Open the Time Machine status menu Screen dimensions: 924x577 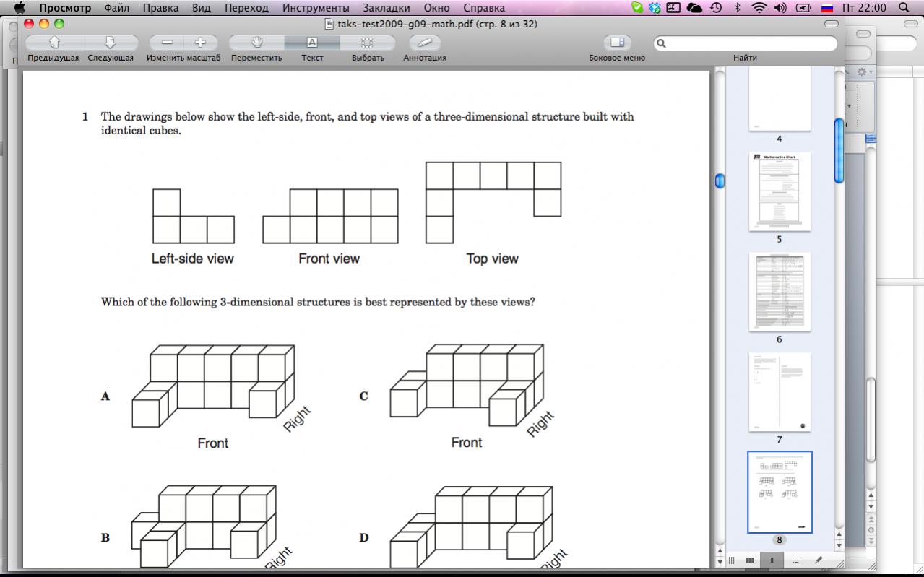(716, 8)
